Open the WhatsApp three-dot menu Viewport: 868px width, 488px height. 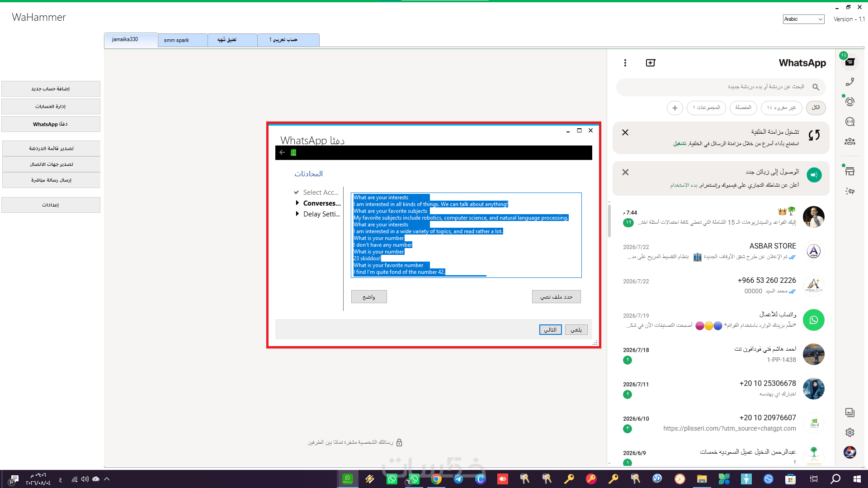625,63
